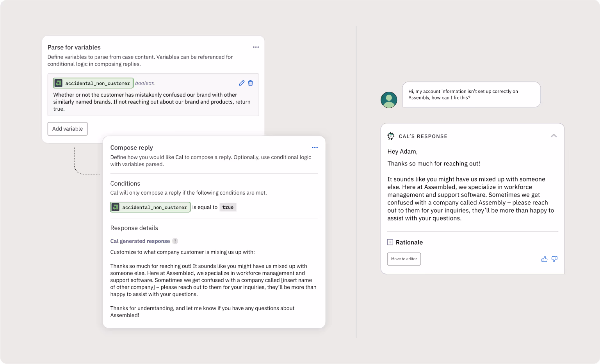600x364 pixels.
Task: Click the 'Response details' heading
Action: (x=134, y=228)
